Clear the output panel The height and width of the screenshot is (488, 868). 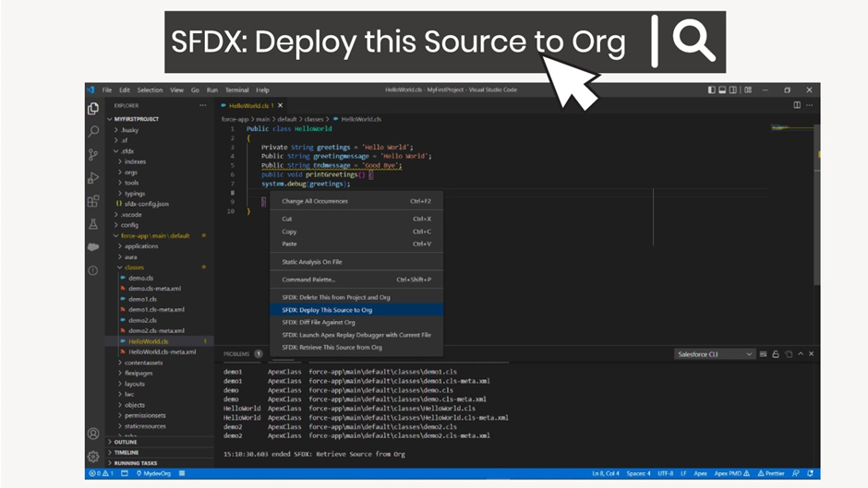click(764, 354)
